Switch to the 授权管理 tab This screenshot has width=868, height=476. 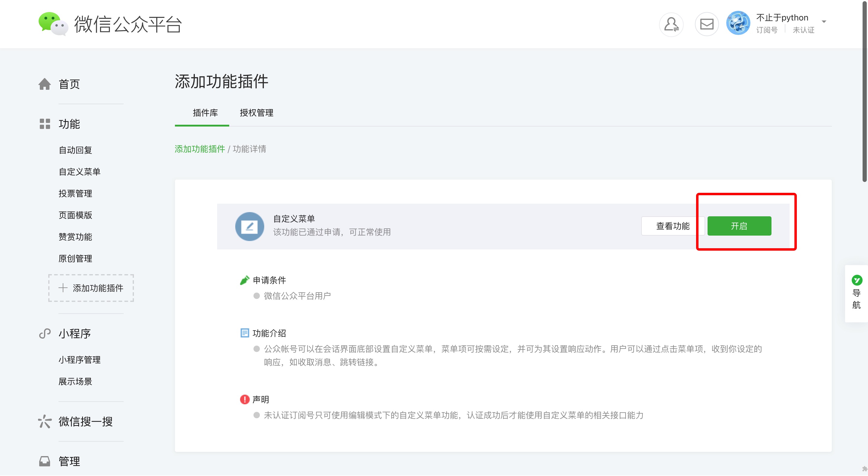click(256, 113)
